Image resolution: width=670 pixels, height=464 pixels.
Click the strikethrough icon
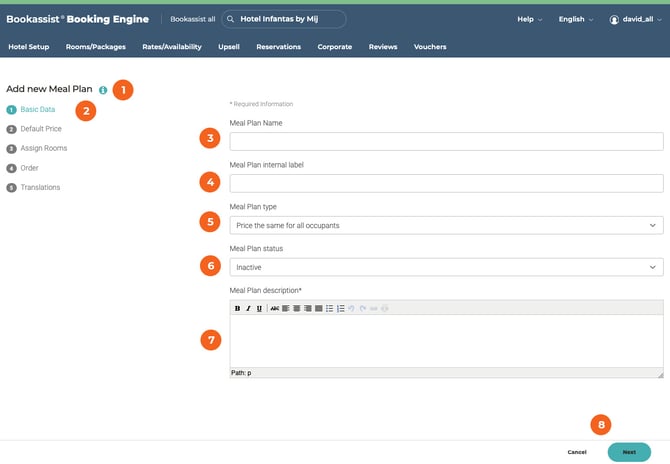click(x=274, y=308)
